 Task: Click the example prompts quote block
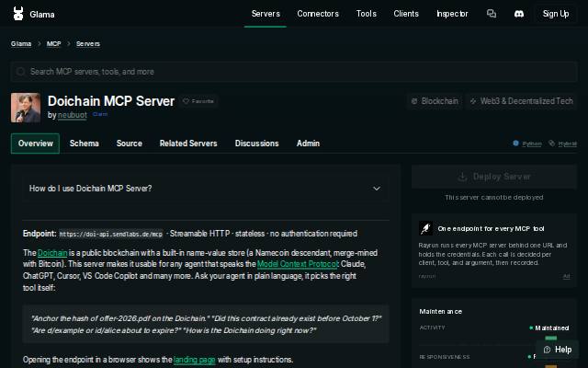(206, 324)
